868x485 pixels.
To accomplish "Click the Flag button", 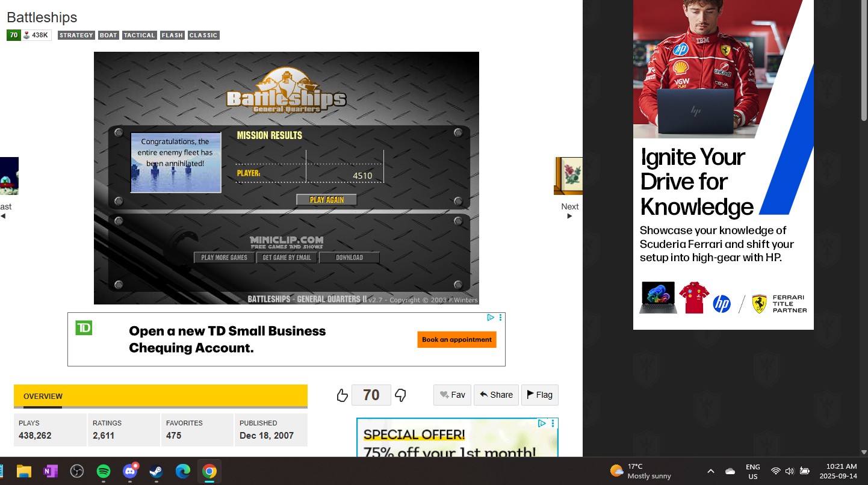I will click(539, 395).
